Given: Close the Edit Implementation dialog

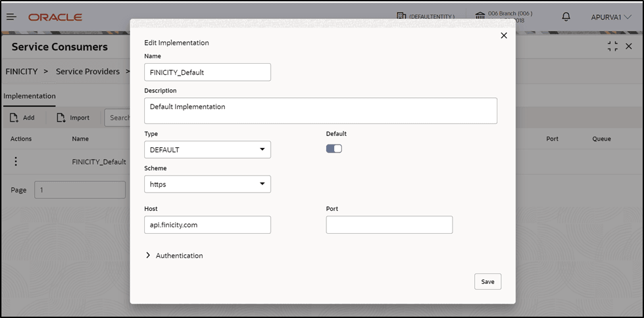Looking at the screenshot, I should tap(504, 35).
